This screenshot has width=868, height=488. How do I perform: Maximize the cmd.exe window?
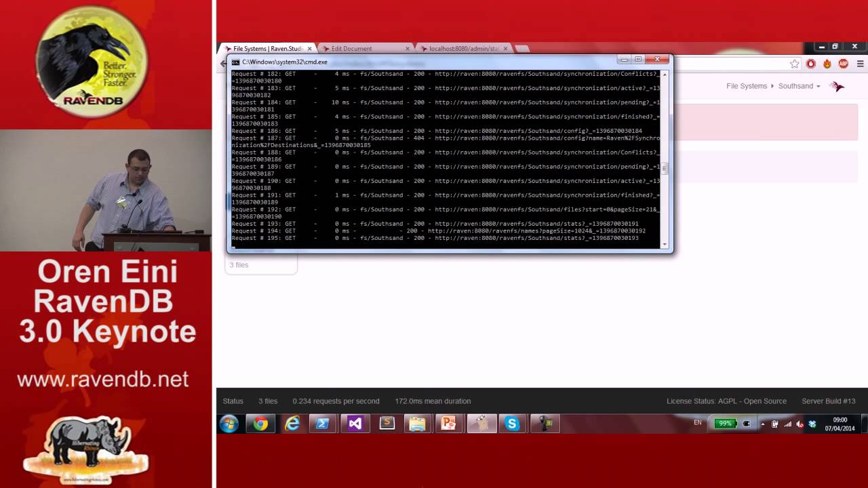point(638,60)
